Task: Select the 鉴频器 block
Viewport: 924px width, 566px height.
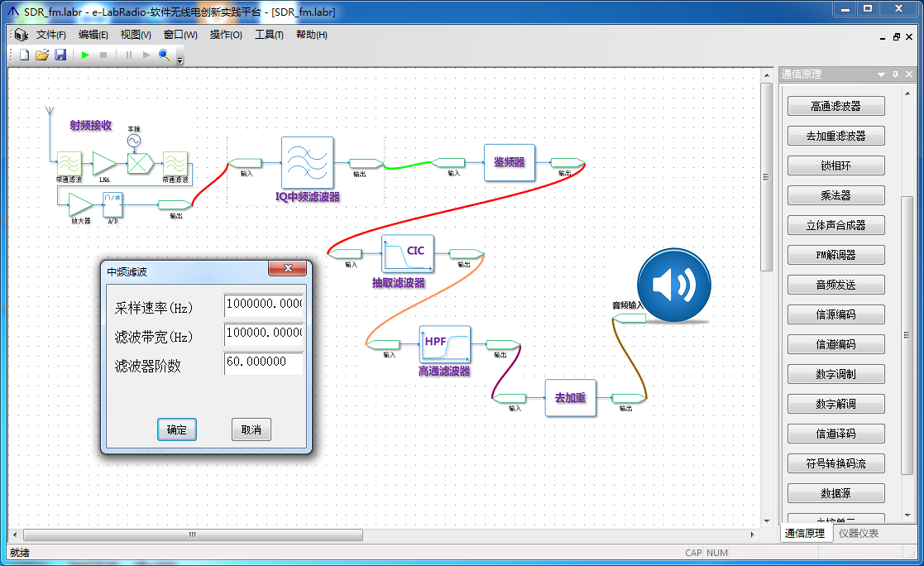Action: pyautogui.click(x=509, y=162)
